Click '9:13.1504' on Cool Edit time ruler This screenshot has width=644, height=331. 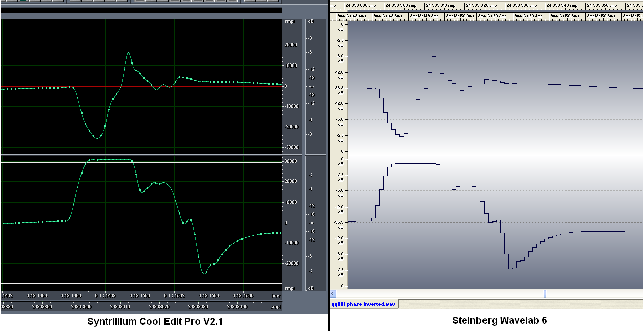click(208, 296)
